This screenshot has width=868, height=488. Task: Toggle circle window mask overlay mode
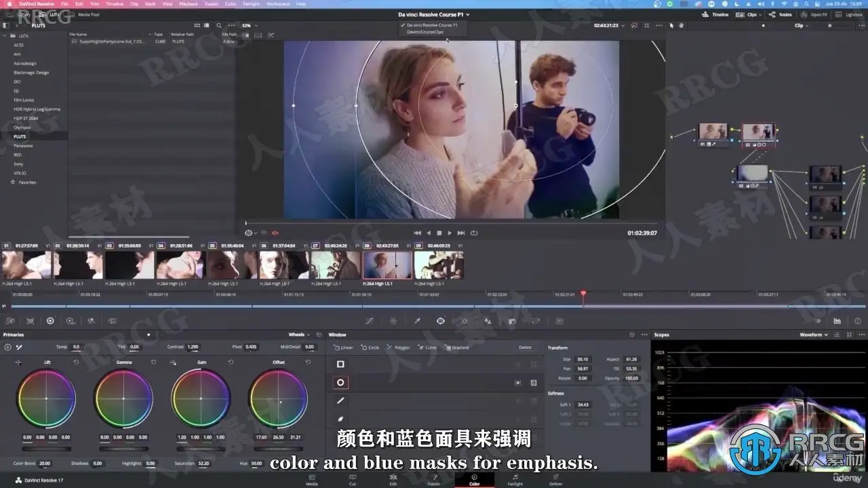[534, 382]
